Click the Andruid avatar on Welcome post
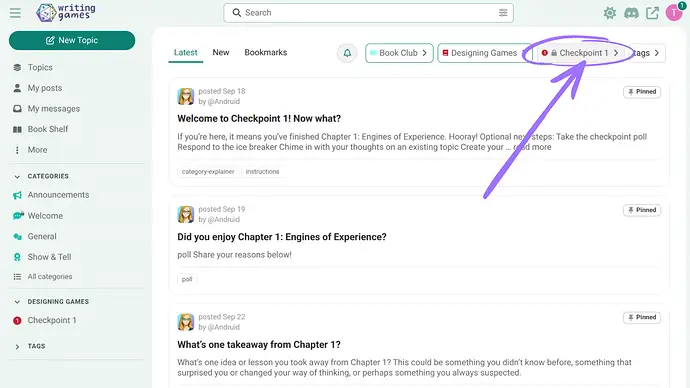 pyautogui.click(x=186, y=96)
